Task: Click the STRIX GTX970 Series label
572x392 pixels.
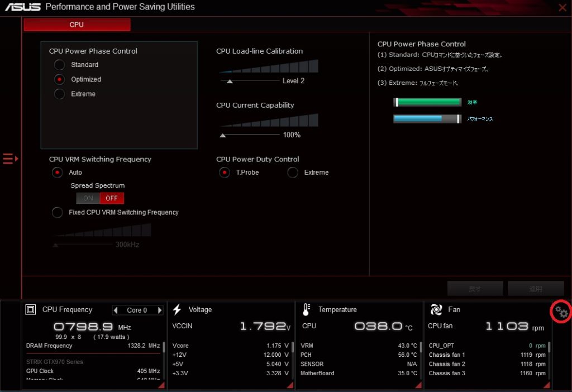Action: [55, 362]
